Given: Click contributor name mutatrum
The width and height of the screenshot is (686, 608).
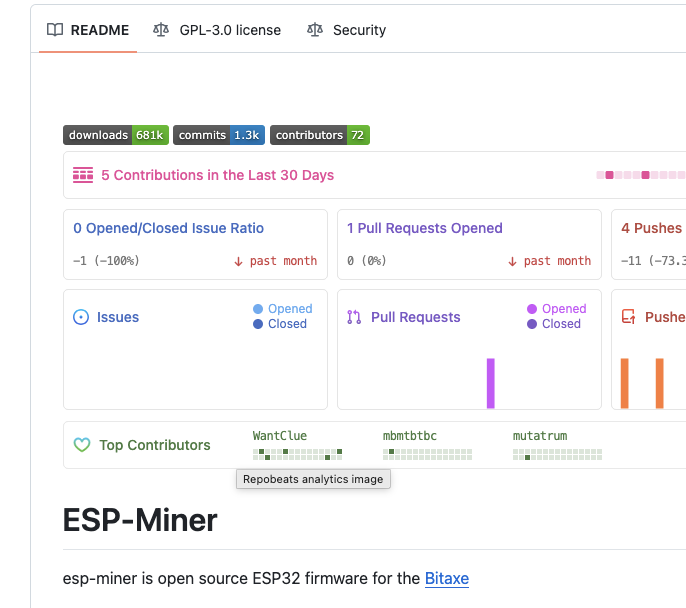Looking at the screenshot, I should pyautogui.click(x=540, y=436).
